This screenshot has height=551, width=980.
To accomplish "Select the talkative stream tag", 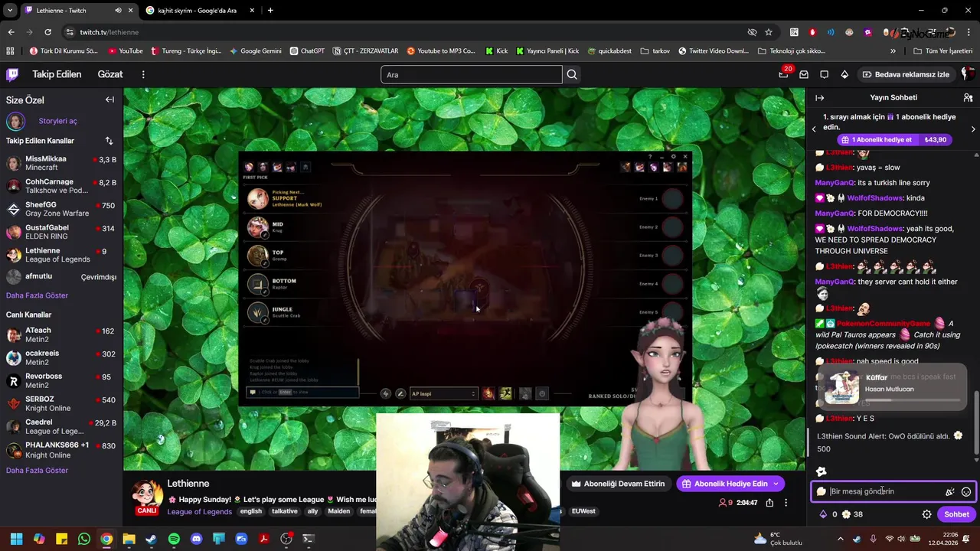I will (x=285, y=511).
